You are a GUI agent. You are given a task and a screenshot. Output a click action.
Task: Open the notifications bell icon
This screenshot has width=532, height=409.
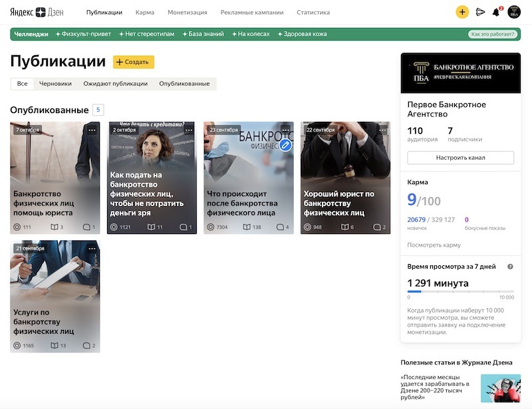(496, 12)
